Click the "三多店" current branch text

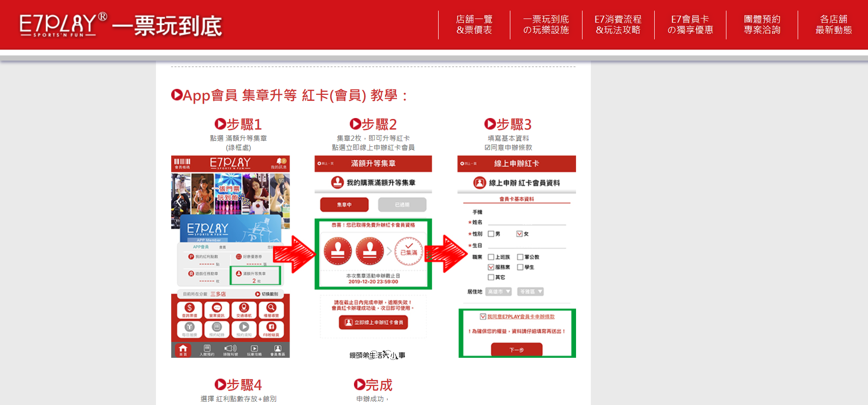click(218, 294)
